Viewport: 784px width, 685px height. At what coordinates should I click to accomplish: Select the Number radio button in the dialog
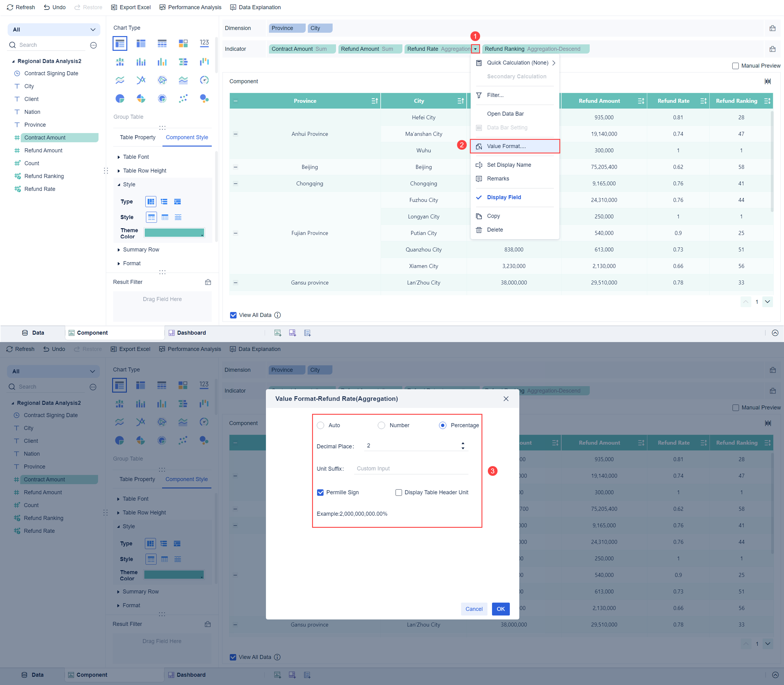click(x=381, y=425)
